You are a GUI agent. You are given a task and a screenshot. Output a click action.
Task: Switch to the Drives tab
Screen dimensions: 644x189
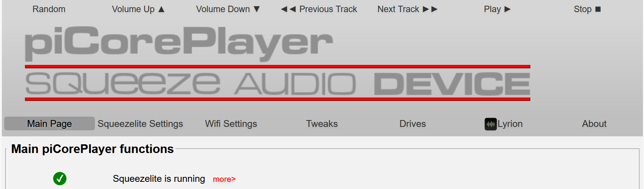coord(413,123)
